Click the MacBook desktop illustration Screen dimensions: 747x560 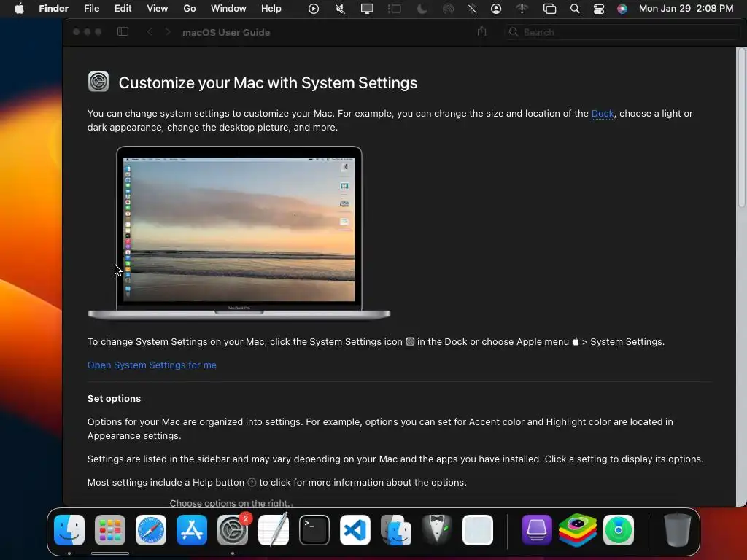click(239, 233)
